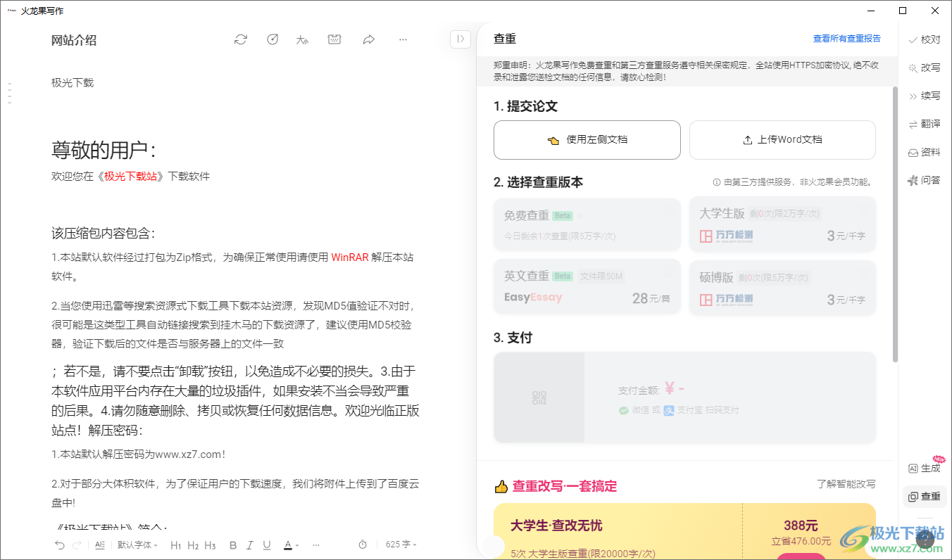Viewport: 952px width, 560px height.
Task: Click the red WinRAR text
Action: (x=350, y=257)
